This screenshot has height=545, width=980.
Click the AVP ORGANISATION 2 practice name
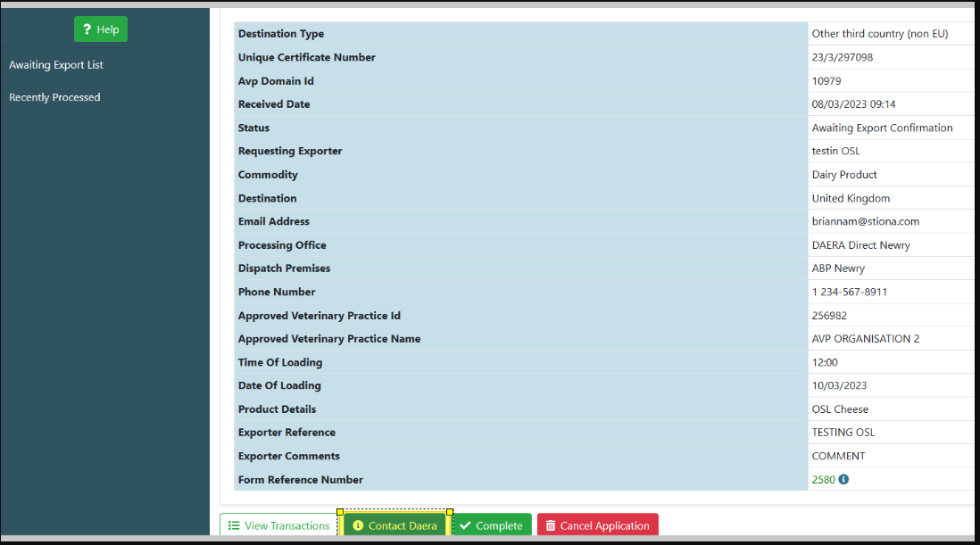[x=865, y=339]
